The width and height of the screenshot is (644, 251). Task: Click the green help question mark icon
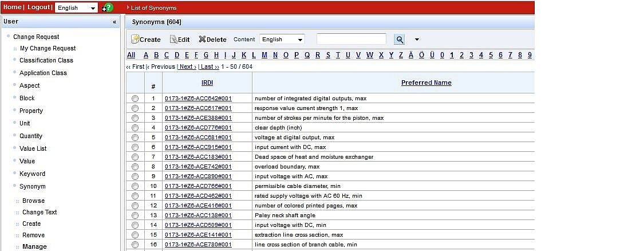[x=109, y=7]
